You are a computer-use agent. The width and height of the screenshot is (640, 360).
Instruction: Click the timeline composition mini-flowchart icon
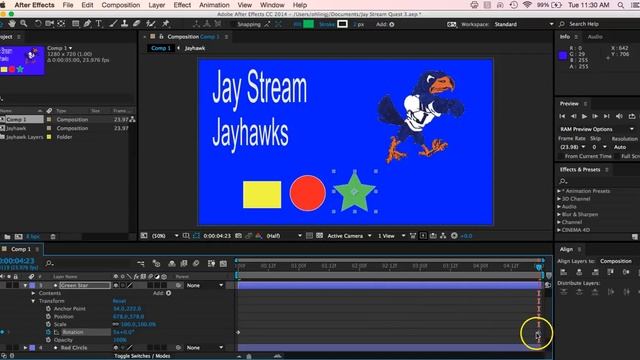click(141, 264)
